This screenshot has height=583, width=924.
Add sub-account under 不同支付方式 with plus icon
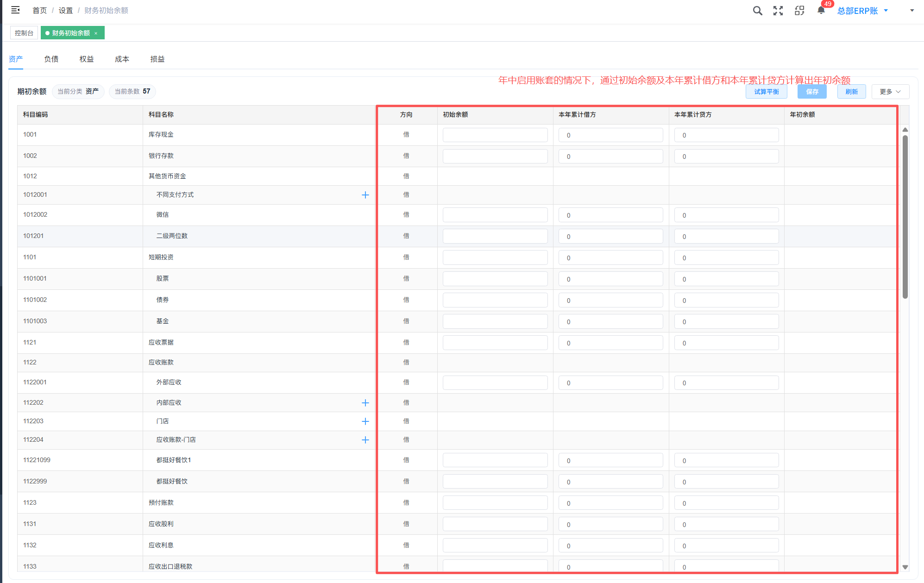click(365, 195)
